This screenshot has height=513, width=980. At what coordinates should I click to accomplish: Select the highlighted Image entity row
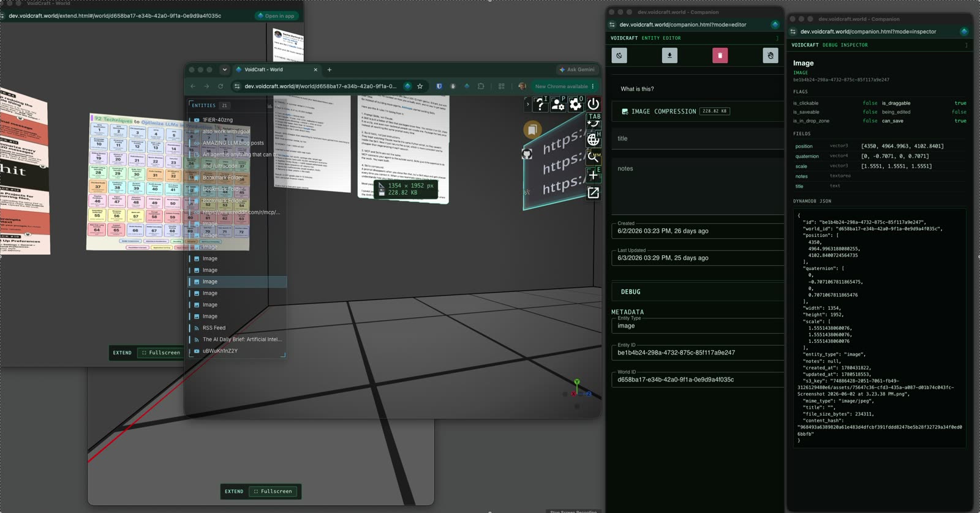[238, 282]
